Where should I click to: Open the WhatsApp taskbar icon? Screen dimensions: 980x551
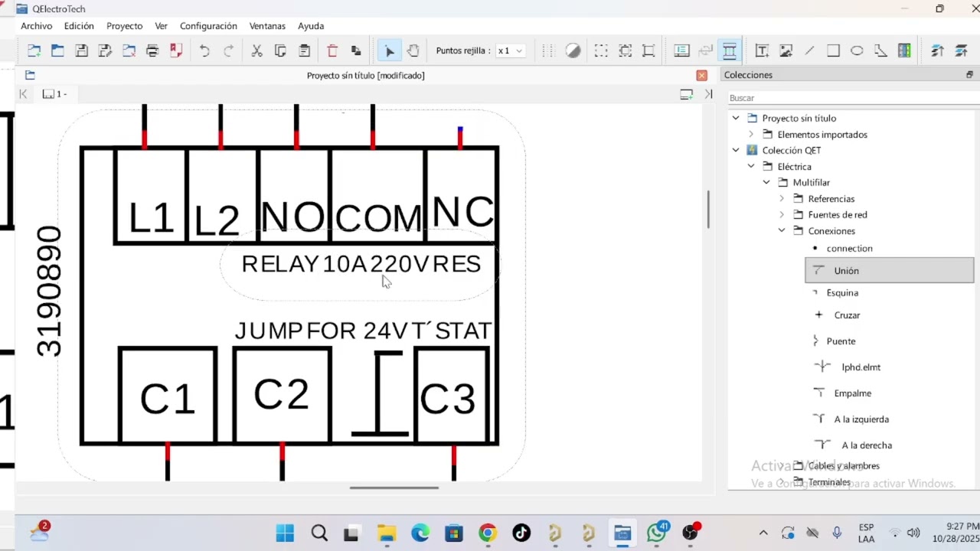[x=656, y=533]
